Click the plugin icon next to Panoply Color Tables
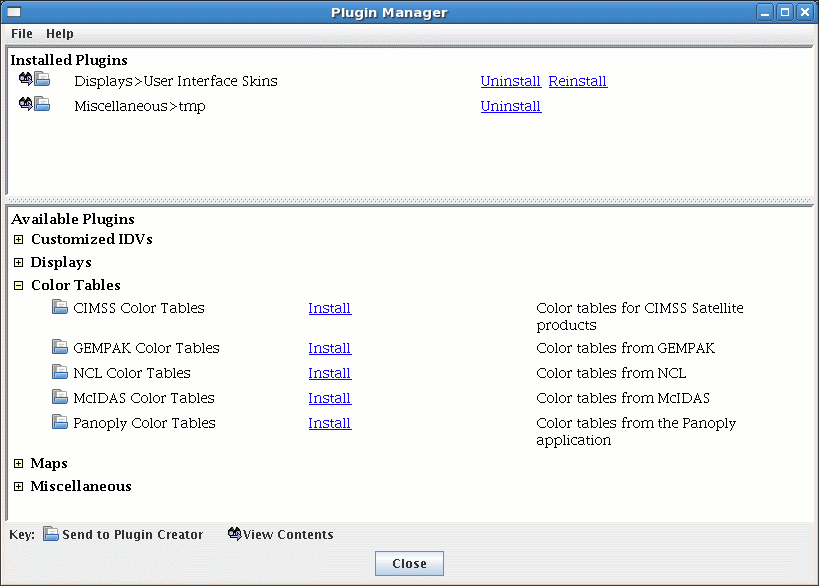Image resolution: width=819 pixels, height=586 pixels. pyautogui.click(x=58, y=422)
